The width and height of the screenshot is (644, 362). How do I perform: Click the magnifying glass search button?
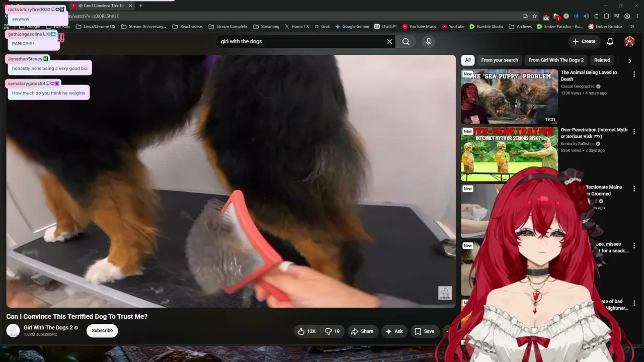pyautogui.click(x=406, y=42)
